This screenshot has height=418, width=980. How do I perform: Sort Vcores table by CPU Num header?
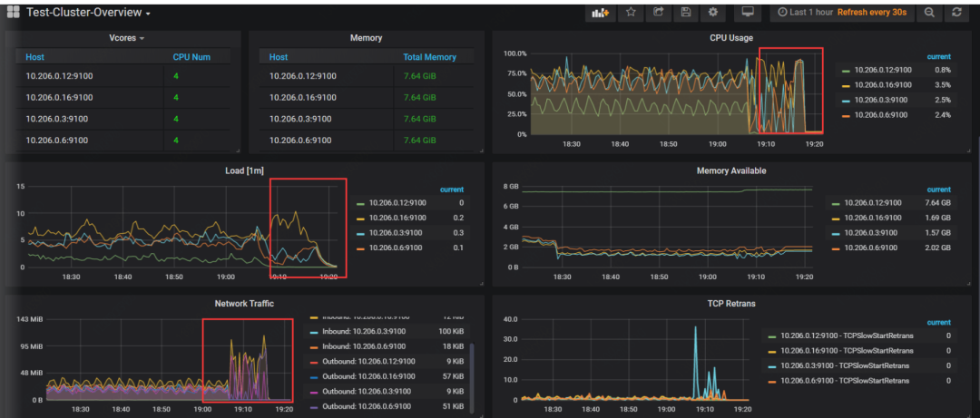pos(191,57)
